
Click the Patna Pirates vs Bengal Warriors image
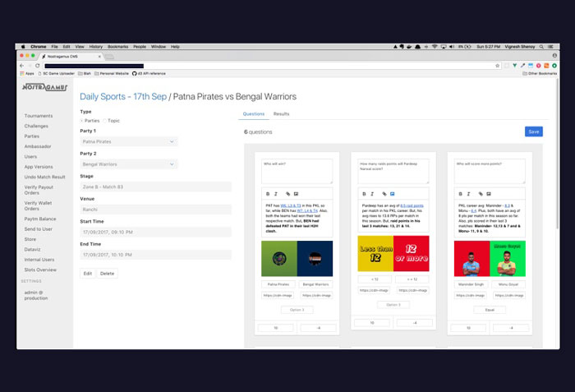tap(297, 258)
